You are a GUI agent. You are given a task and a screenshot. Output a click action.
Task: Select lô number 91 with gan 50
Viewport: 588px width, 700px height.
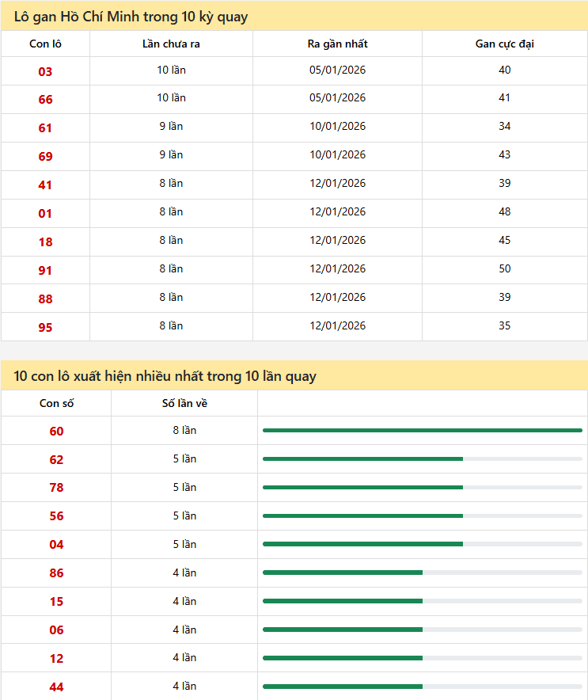tap(45, 270)
